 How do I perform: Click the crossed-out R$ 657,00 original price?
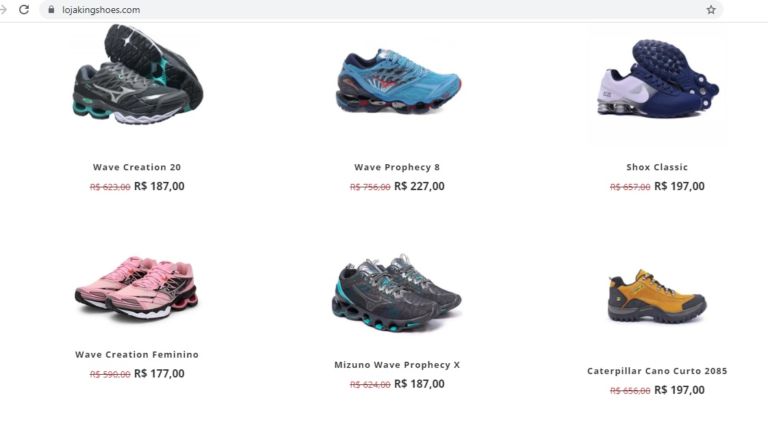pyautogui.click(x=630, y=187)
